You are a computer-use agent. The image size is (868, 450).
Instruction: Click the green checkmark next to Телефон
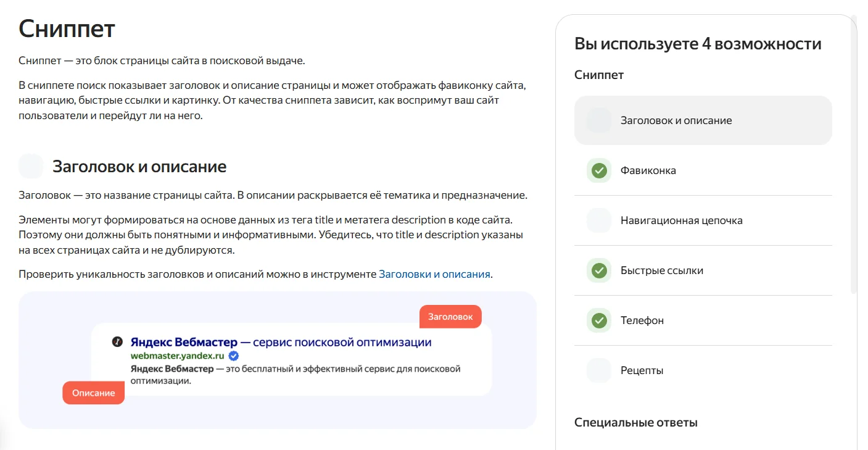point(598,320)
